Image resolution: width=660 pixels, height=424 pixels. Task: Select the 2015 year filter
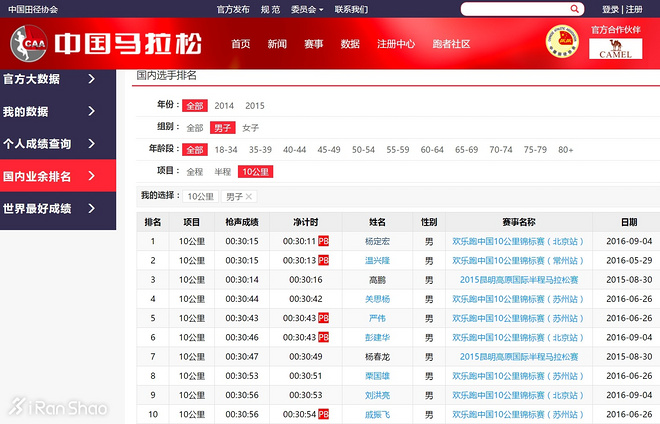coord(255,106)
